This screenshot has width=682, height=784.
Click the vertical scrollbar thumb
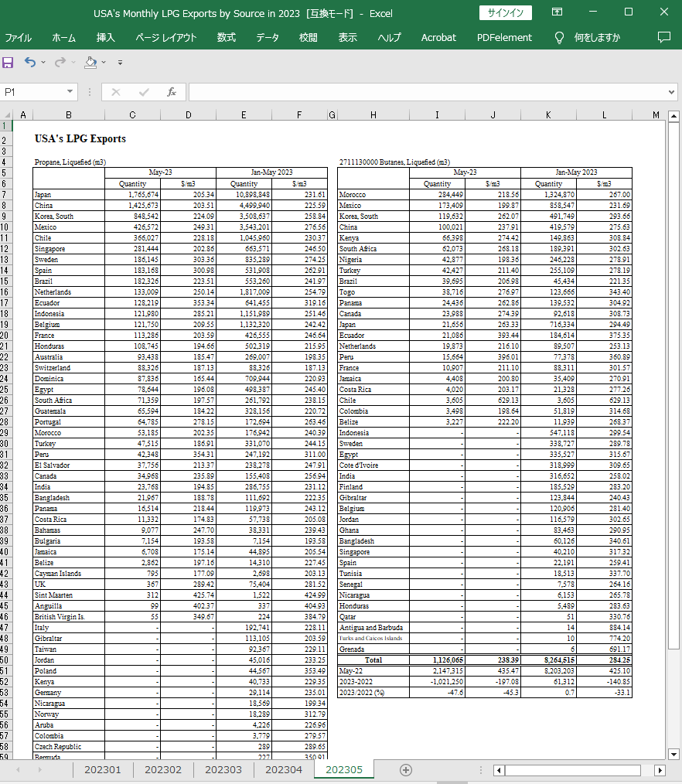[673, 386]
